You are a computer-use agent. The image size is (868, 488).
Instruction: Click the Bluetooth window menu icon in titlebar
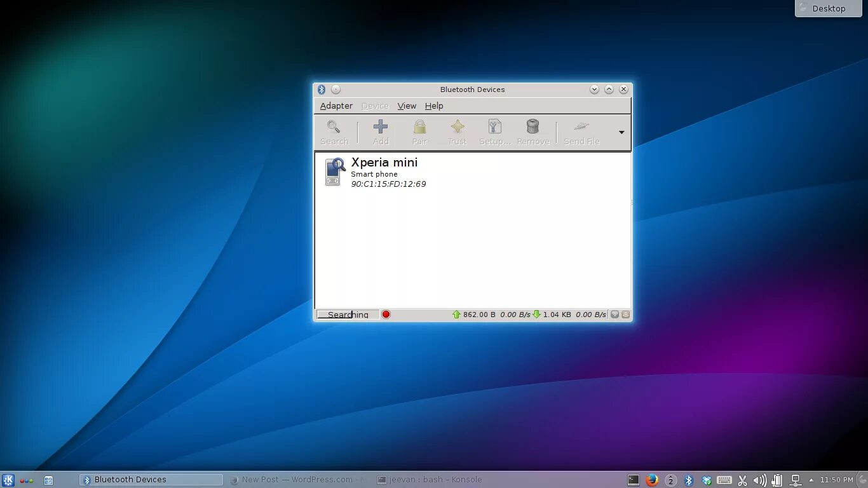click(x=322, y=90)
